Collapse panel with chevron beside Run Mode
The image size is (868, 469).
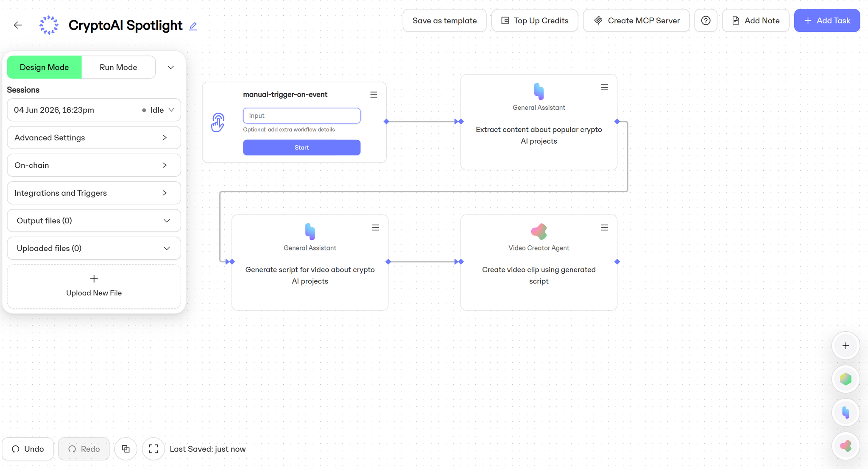[170, 67]
